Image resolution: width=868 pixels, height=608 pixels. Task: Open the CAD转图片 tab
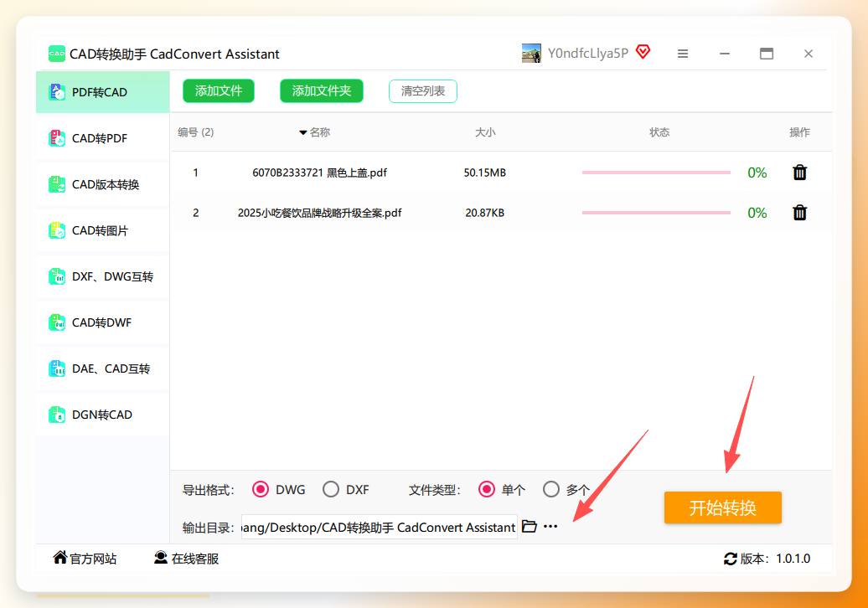click(x=102, y=230)
